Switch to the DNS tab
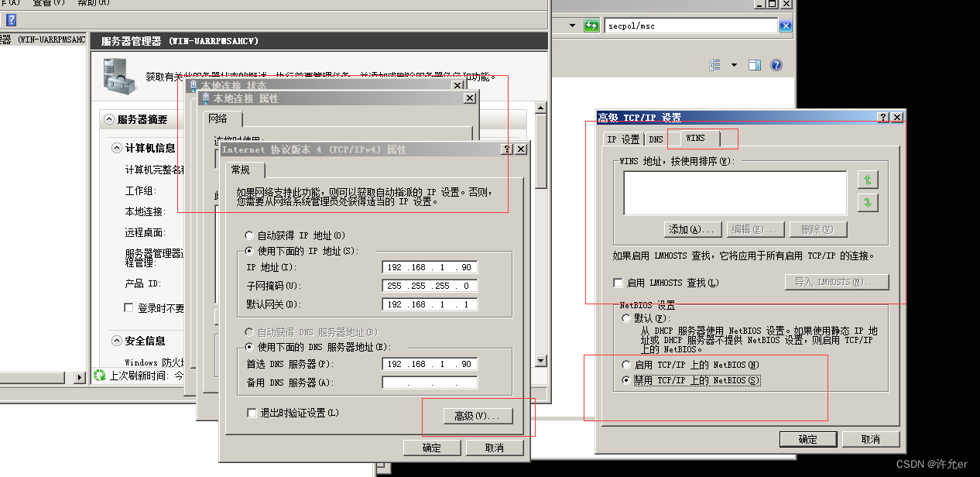The width and height of the screenshot is (980, 477). [656, 139]
